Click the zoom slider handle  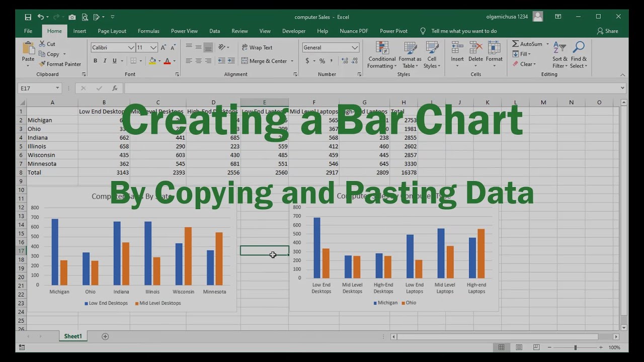(575, 347)
